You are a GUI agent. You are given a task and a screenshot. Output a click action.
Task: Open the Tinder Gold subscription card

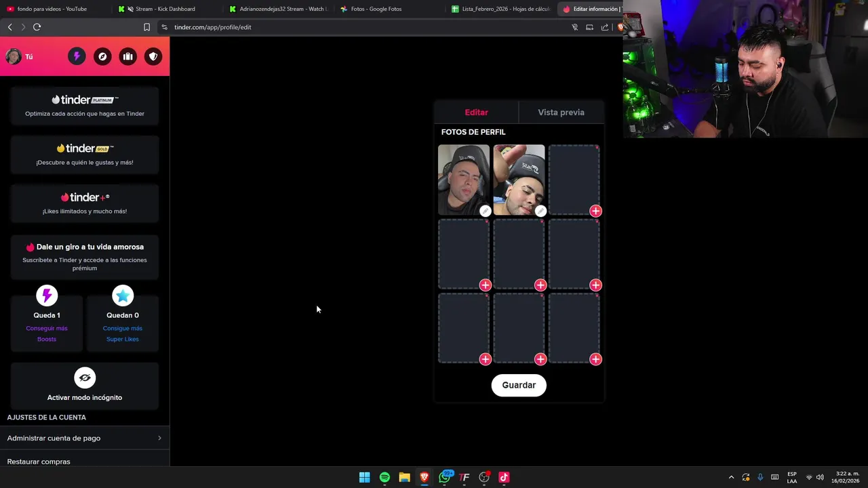coord(85,155)
